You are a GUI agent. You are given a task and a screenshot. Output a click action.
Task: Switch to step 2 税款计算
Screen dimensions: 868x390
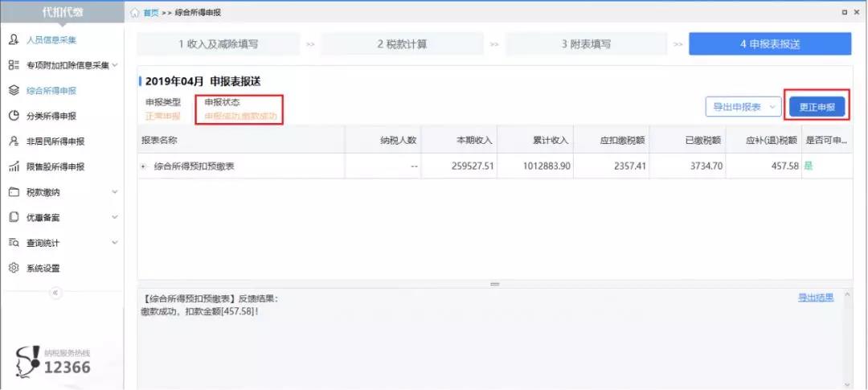click(402, 44)
